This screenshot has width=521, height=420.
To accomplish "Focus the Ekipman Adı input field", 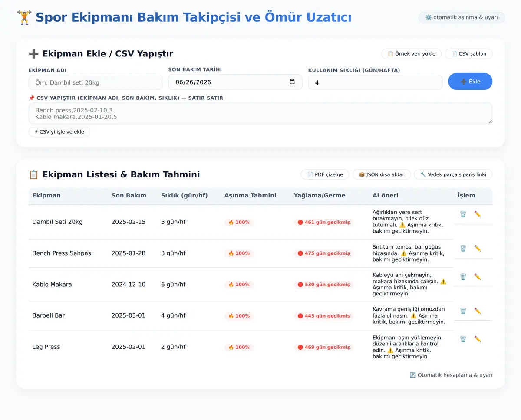I will coord(96,82).
